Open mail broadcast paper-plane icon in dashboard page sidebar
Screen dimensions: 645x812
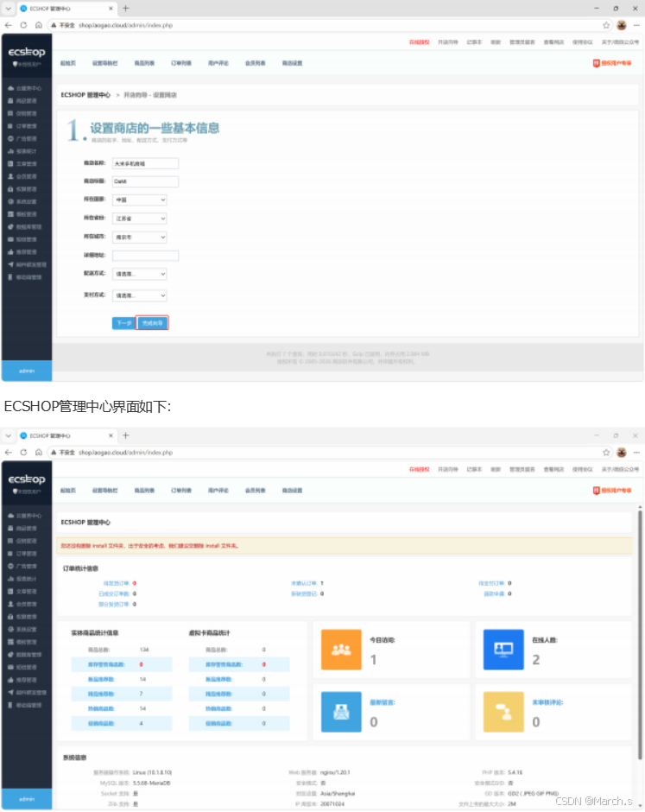(10, 693)
